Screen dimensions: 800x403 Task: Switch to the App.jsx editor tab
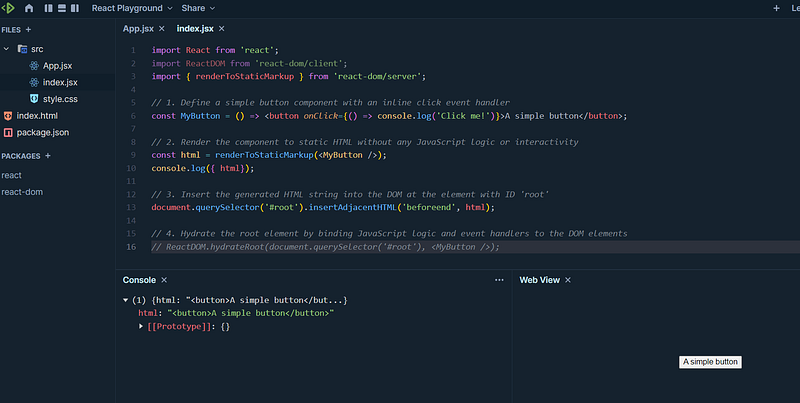pyautogui.click(x=138, y=29)
